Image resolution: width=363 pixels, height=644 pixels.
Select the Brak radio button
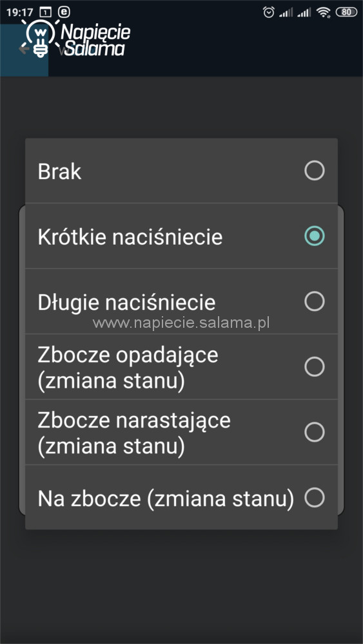[315, 171]
